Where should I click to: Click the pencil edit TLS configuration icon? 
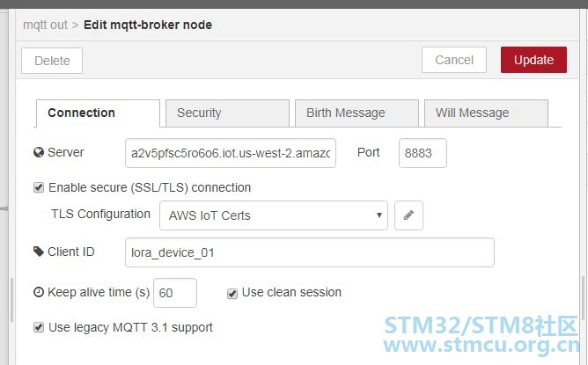tap(408, 215)
